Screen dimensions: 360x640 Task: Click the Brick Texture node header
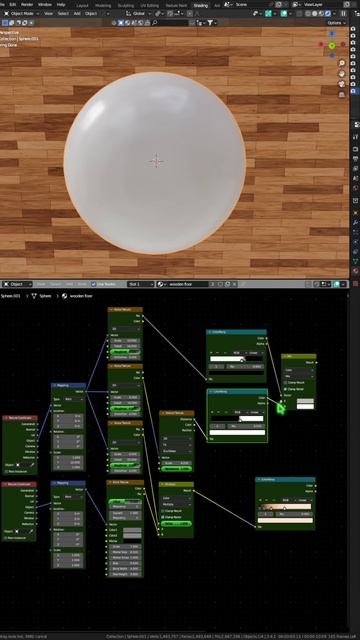pyautogui.click(x=125, y=482)
